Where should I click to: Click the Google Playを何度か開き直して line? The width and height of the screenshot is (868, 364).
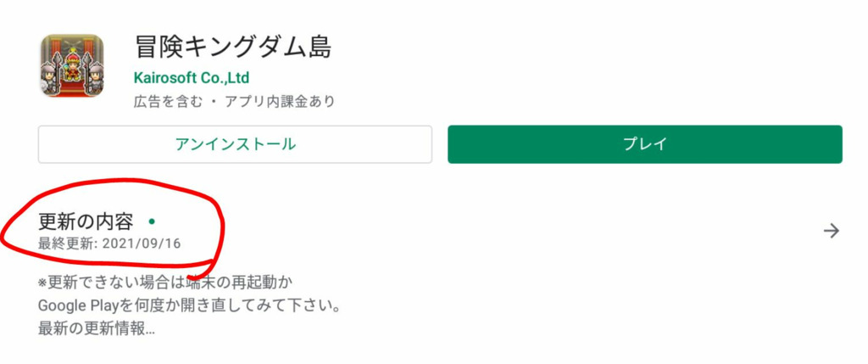pos(189,305)
